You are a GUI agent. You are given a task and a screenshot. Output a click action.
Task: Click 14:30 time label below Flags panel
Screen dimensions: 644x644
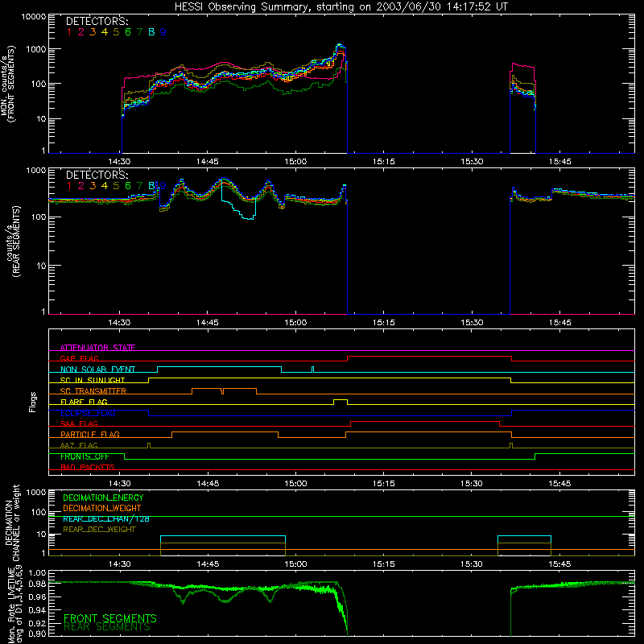tap(119, 484)
